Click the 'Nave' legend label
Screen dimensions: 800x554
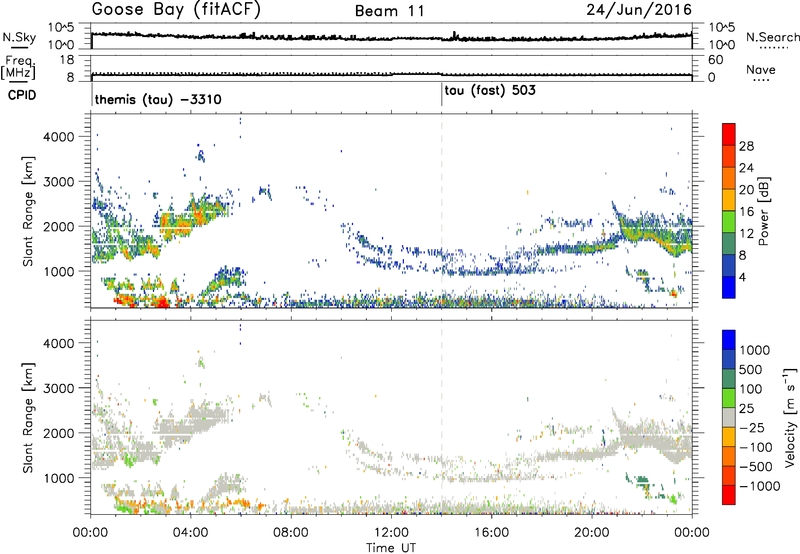tap(761, 69)
